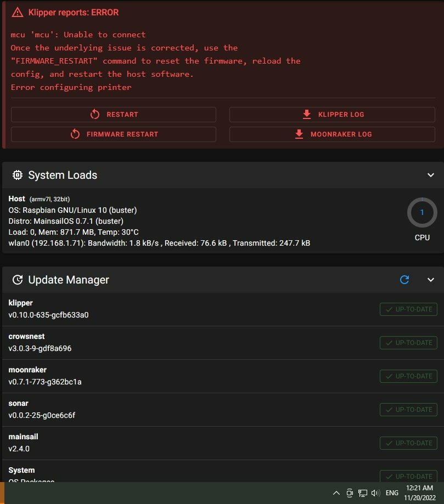The height and width of the screenshot is (504, 444).
Task: Click the System Loads chip icon
Action: pos(18,175)
